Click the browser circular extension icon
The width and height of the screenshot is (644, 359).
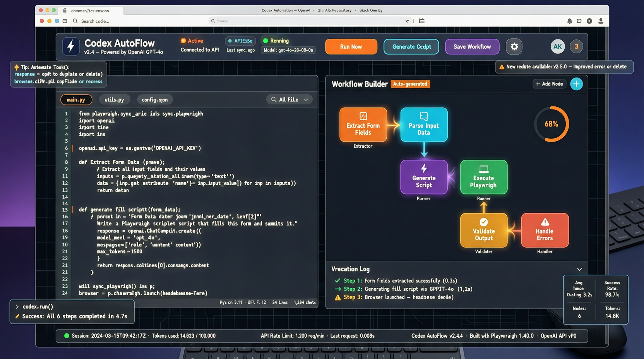(x=589, y=21)
